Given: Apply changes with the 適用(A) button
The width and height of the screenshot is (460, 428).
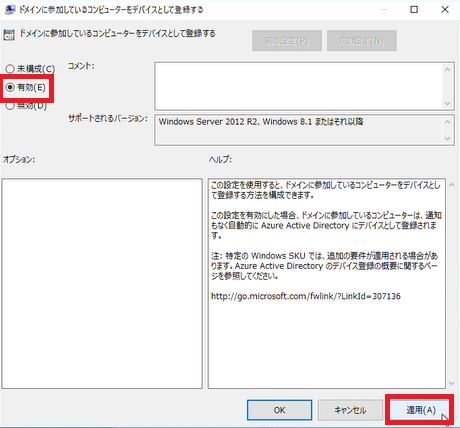Looking at the screenshot, I should (x=420, y=410).
